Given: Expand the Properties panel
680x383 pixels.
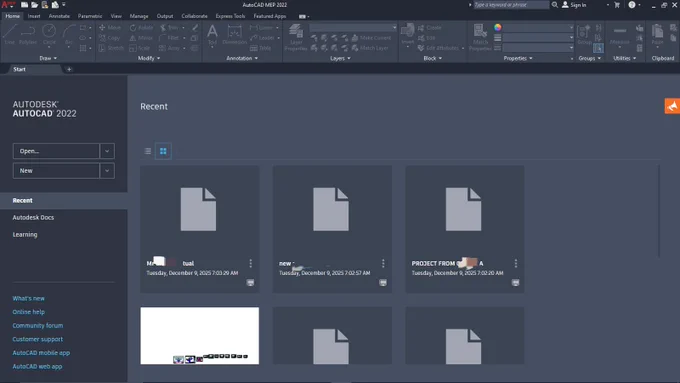Looking at the screenshot, I should [518, 58].
